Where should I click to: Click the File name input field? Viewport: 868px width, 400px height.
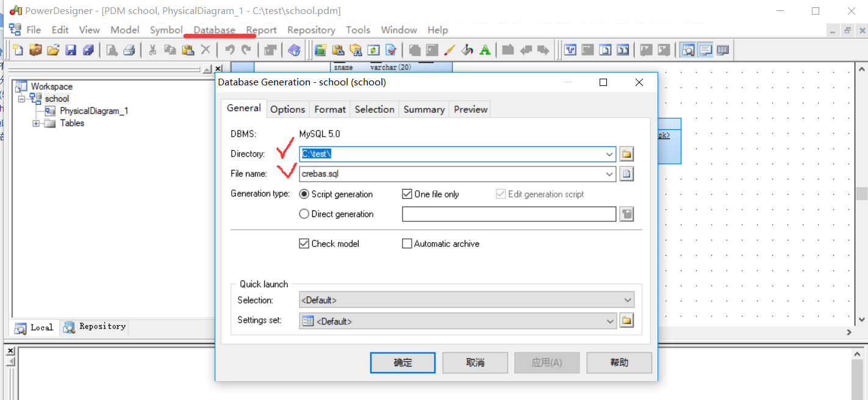pyautogui.click(x=457, y=174)
